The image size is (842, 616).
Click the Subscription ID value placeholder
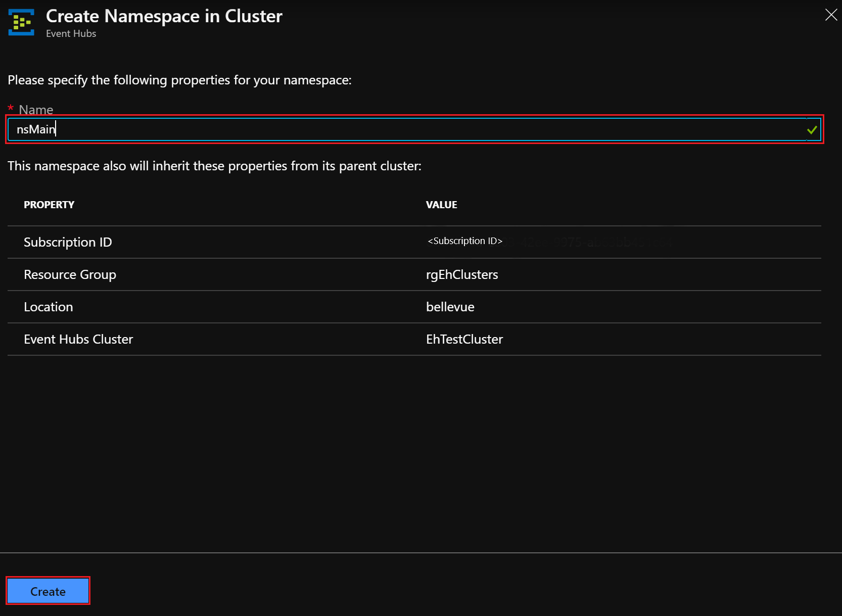point(464,241)
